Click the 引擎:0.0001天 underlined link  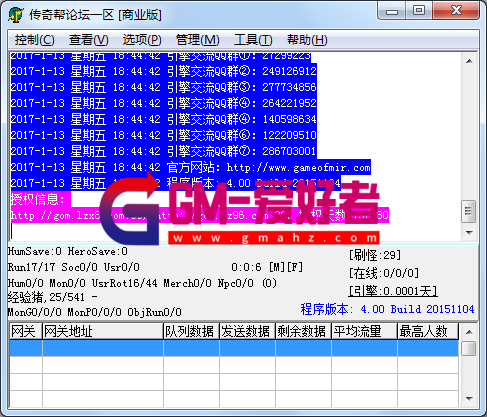click(393, 291)
